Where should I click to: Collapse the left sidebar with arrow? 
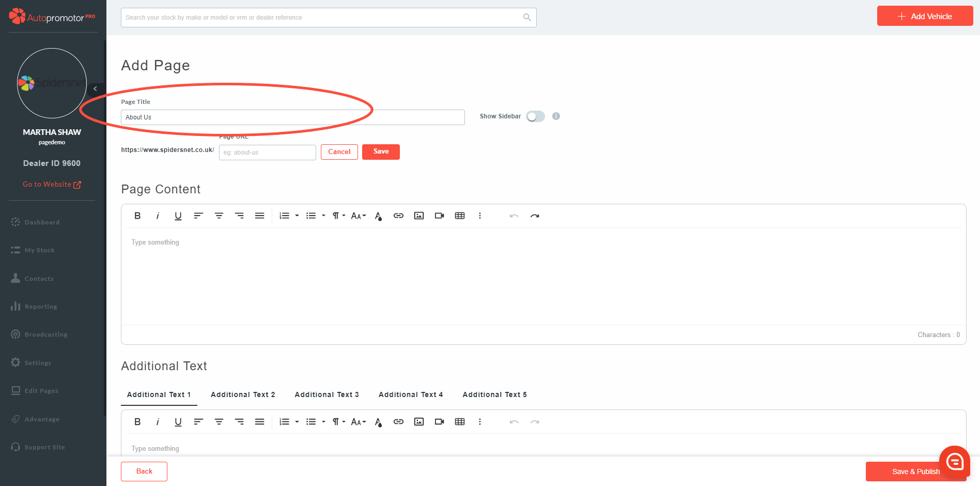[95, 89]
